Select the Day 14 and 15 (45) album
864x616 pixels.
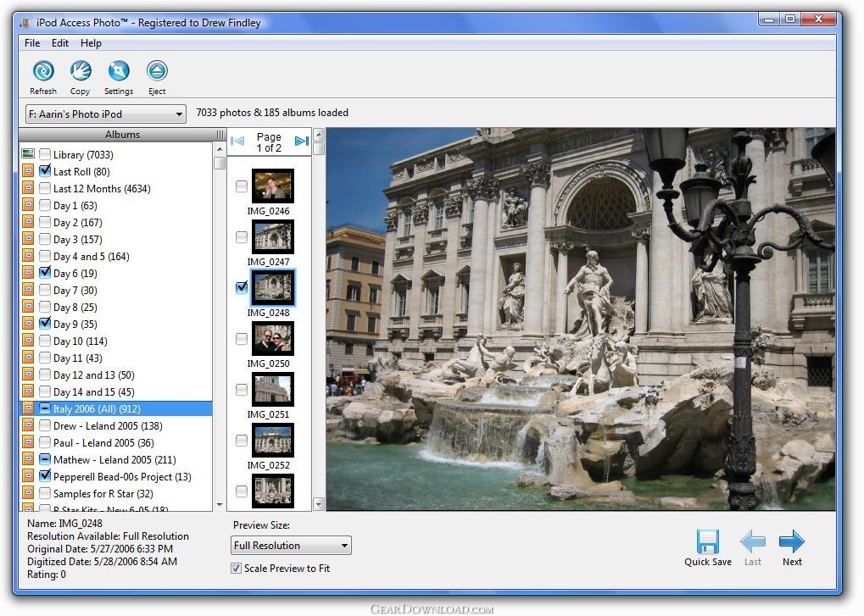(x=94, y=392)
